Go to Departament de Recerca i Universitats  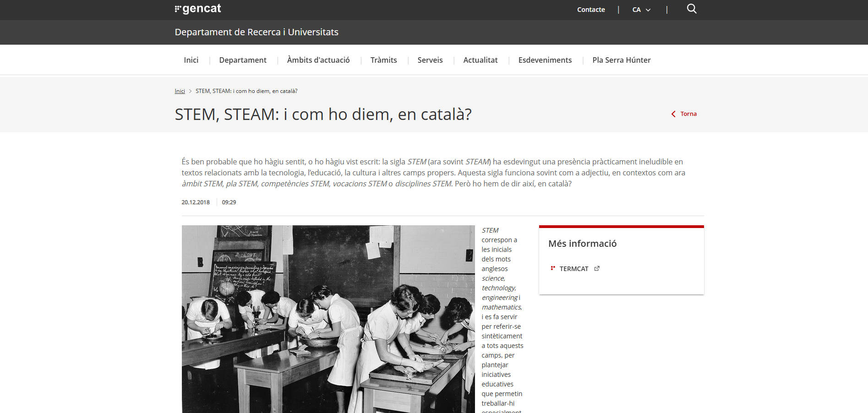pos(257,32)
